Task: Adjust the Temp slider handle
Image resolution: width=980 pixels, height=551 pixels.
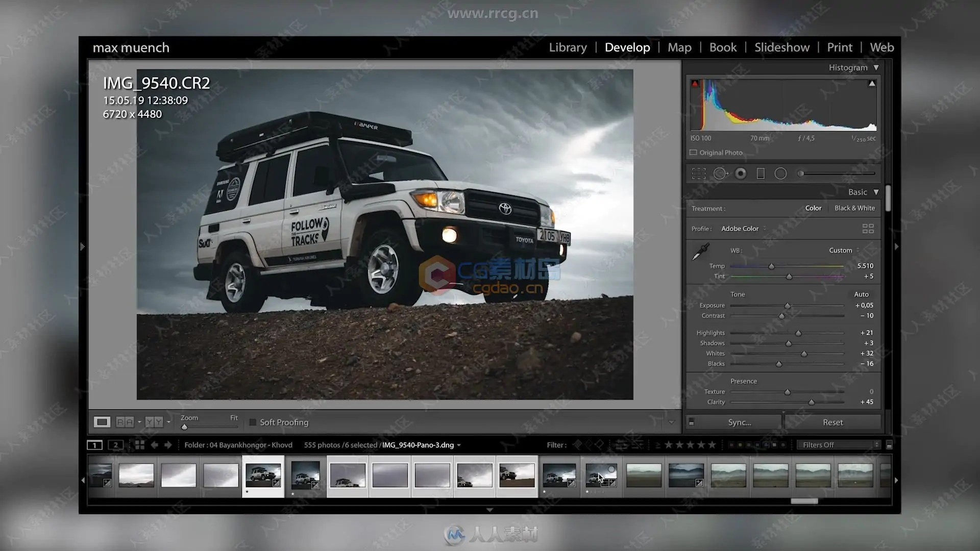Action: (x=771, y=266)
